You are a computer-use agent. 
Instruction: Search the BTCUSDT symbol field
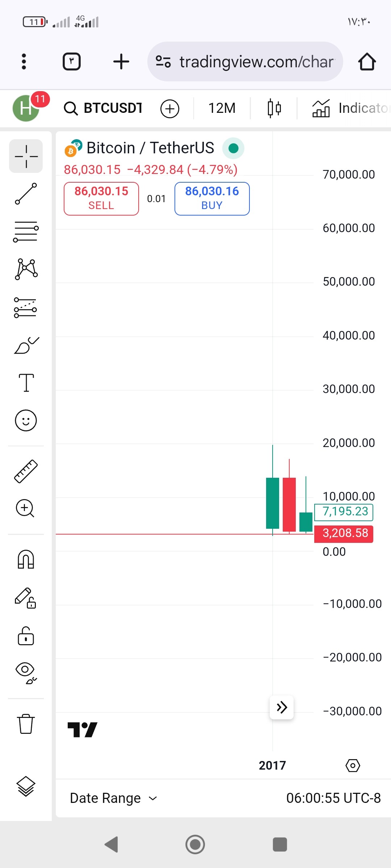tap(104, 108)
